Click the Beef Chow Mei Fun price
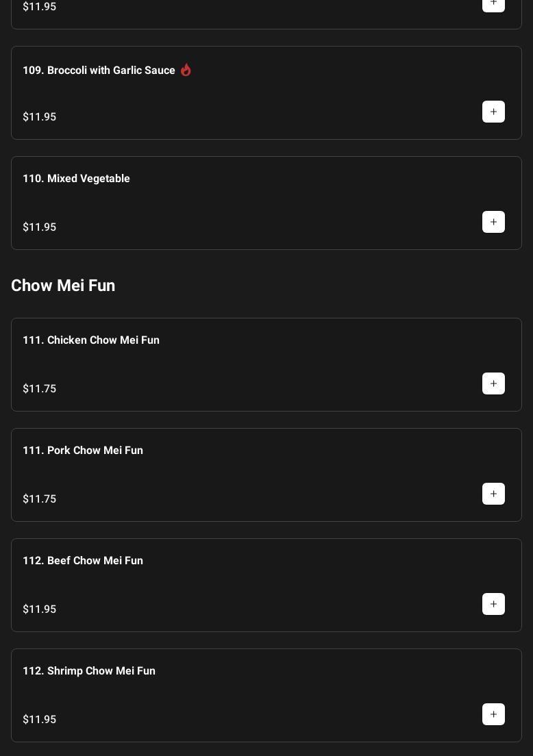 click(40, 609)
